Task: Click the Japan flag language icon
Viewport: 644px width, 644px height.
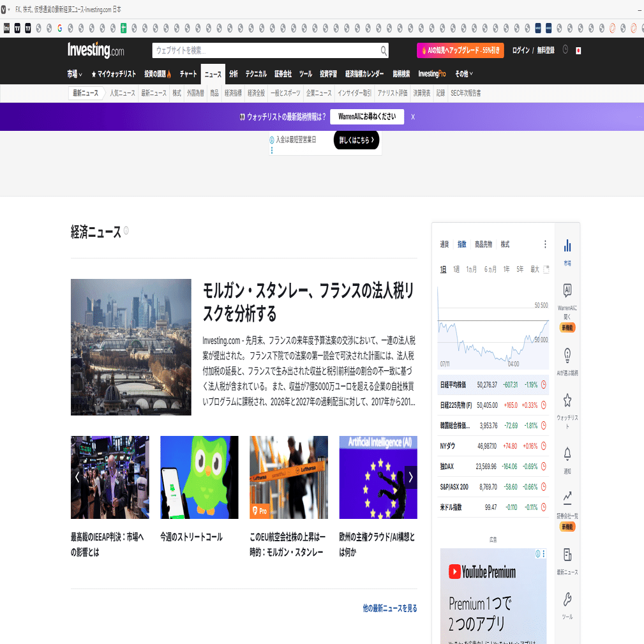Action: tap(578, 50)
